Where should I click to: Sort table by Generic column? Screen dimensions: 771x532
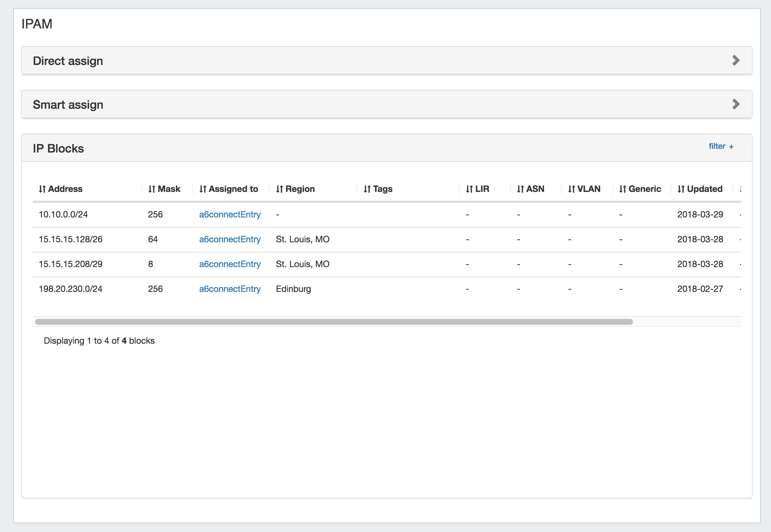click(640, 189)
